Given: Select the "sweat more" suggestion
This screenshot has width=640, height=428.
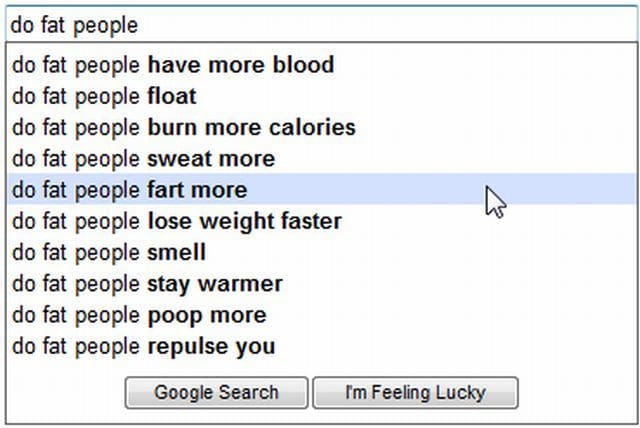Looking at the screenshot, I should coord(143,159).
